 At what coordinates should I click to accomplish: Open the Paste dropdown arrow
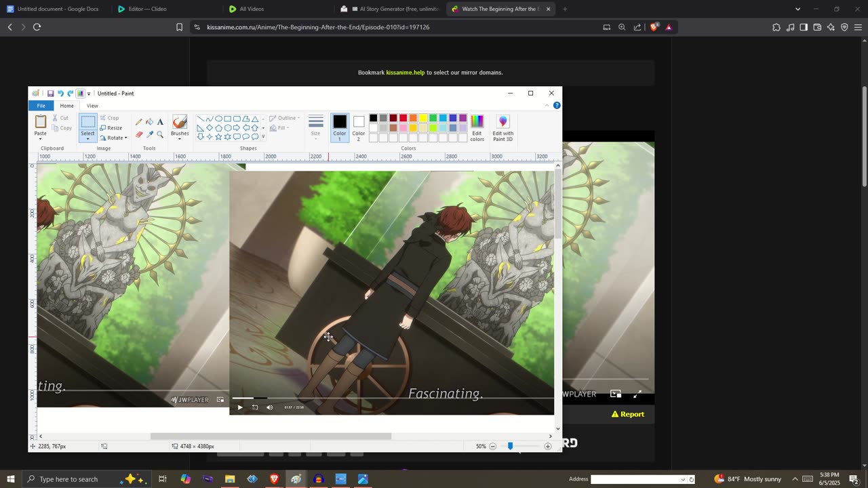pos(41,139)
